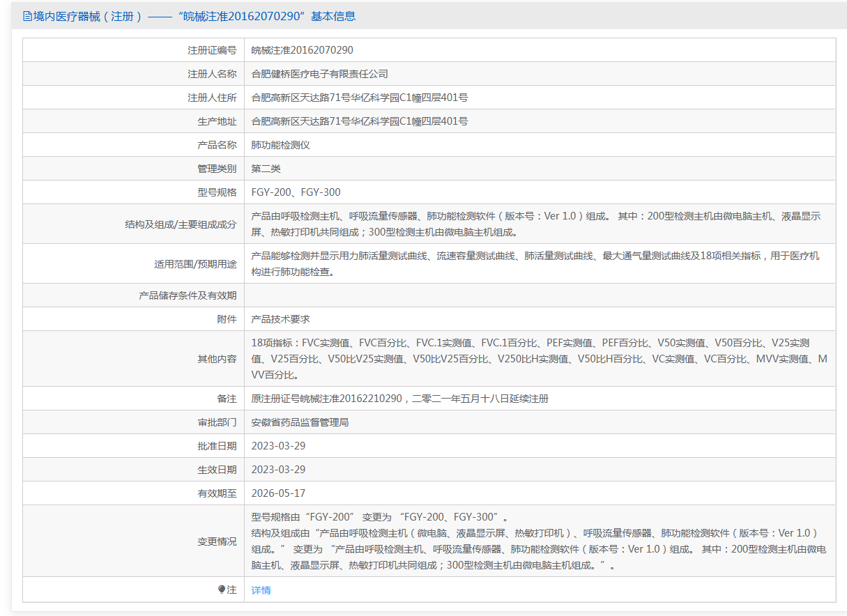Screen dimensions: 847x616
Task: Select model value FGY-200、FGY-300 in the 型号规格 row
Action: [296, 192]
